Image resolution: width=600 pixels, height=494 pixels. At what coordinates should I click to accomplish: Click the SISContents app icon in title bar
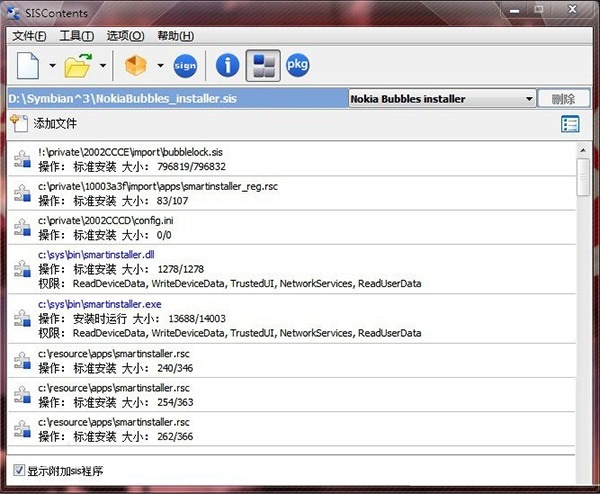pyautogui.click(x=14, y=13)
